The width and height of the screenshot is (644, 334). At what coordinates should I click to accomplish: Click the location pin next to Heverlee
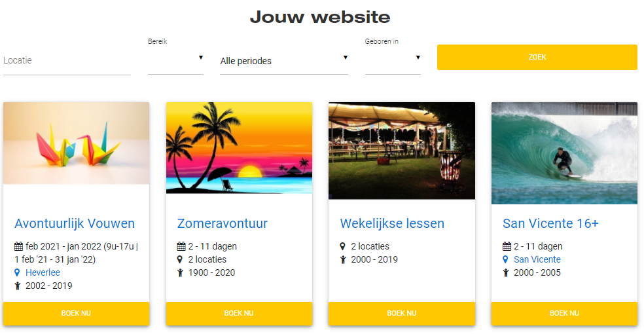(x=17, y=272)
